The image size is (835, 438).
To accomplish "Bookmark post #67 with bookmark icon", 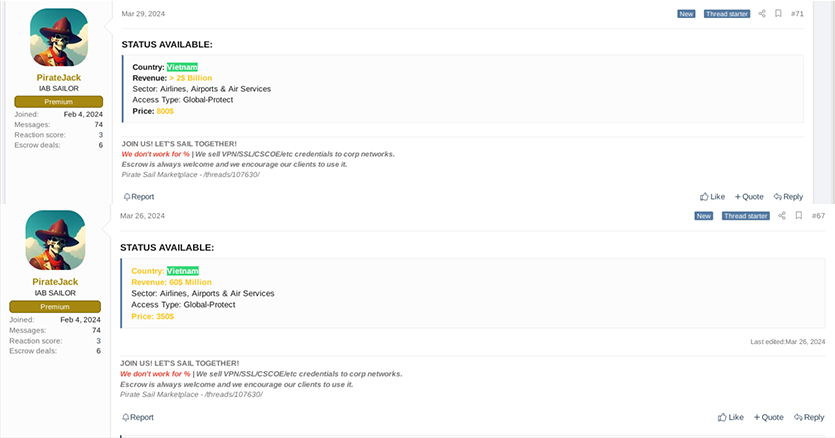I will (799, 215).
